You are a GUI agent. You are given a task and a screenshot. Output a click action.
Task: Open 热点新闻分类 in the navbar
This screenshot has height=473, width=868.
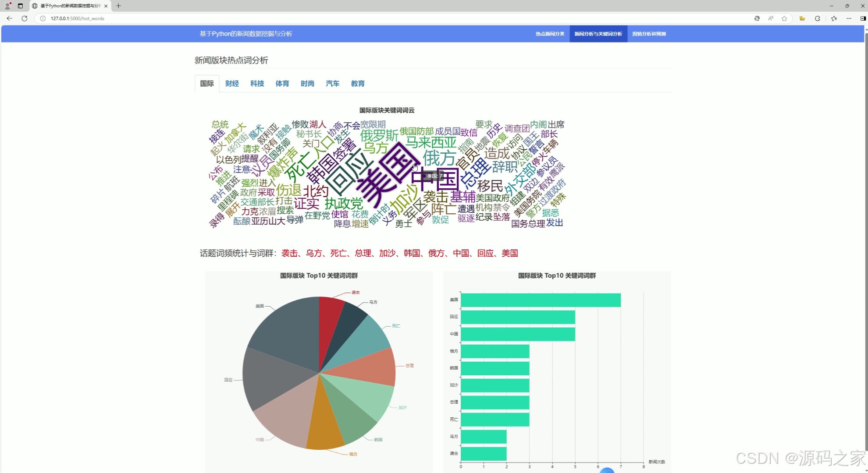(550, 34)
